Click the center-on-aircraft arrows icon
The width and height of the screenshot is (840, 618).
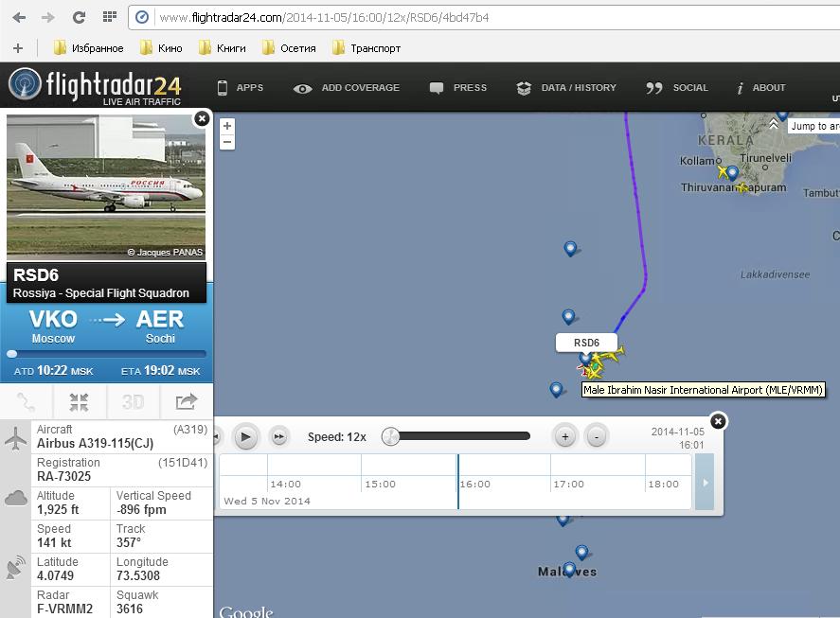(79, 401)
